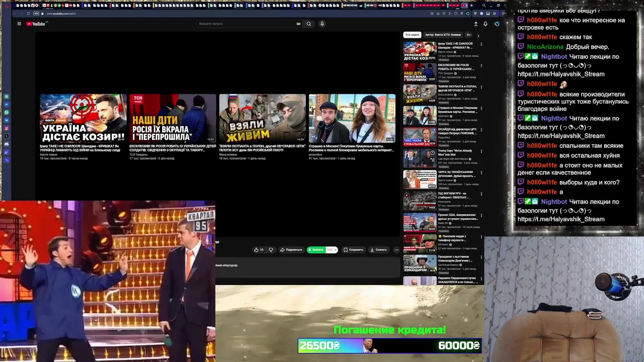Click the chat message 'вся остальная хуйня'
Screen dimensions: 644x362
click(590, 155)
